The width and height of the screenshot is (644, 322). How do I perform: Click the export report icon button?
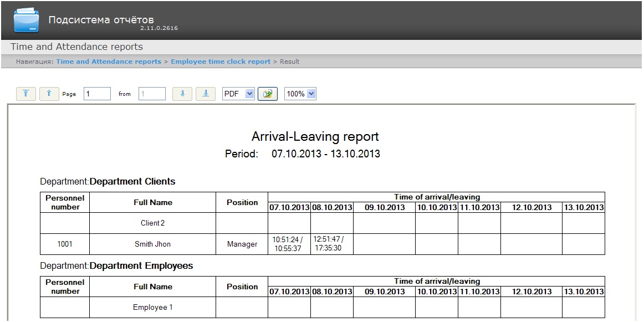point(268,94)
